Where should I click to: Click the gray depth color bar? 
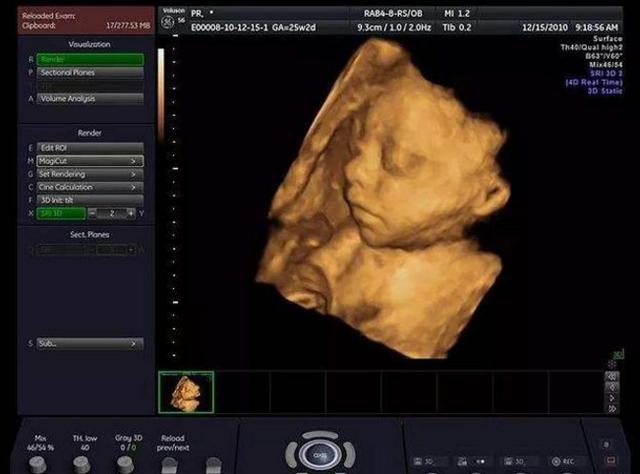pos(161,96)
